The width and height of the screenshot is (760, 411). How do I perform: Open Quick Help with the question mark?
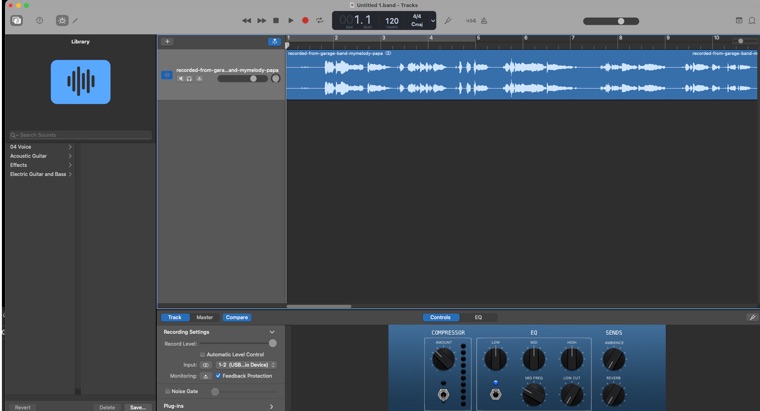[40, 20]
